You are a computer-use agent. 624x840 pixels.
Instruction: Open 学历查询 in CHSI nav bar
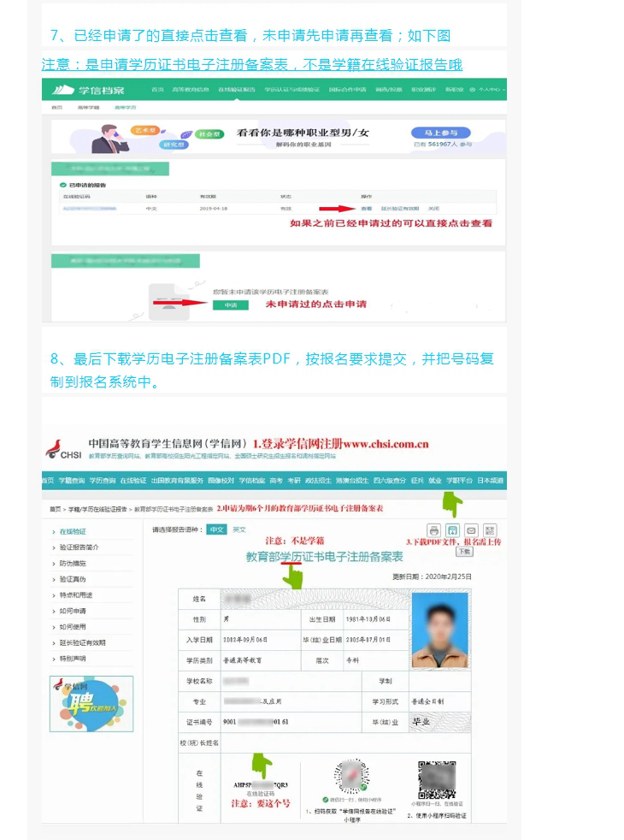click(103, 481)
